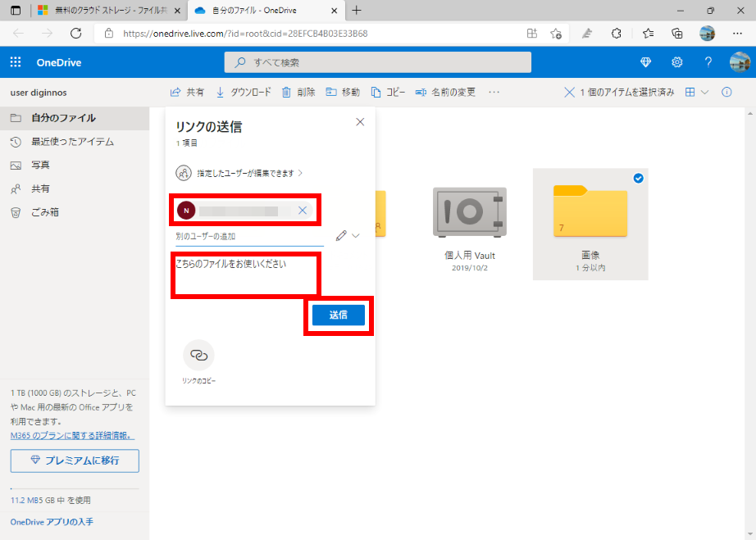
Task: Open a new browser tab
Action: point(357,10)
